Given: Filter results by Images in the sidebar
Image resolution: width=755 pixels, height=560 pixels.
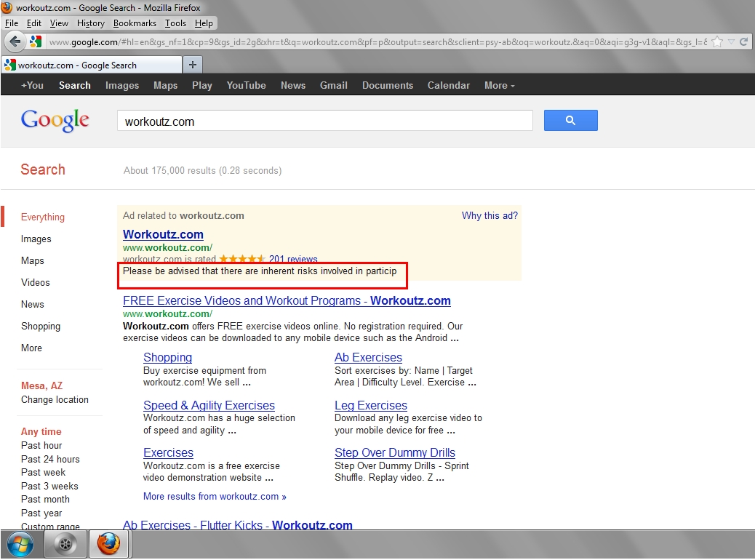Looking at the screenshot, I should (x=36, y=239).
